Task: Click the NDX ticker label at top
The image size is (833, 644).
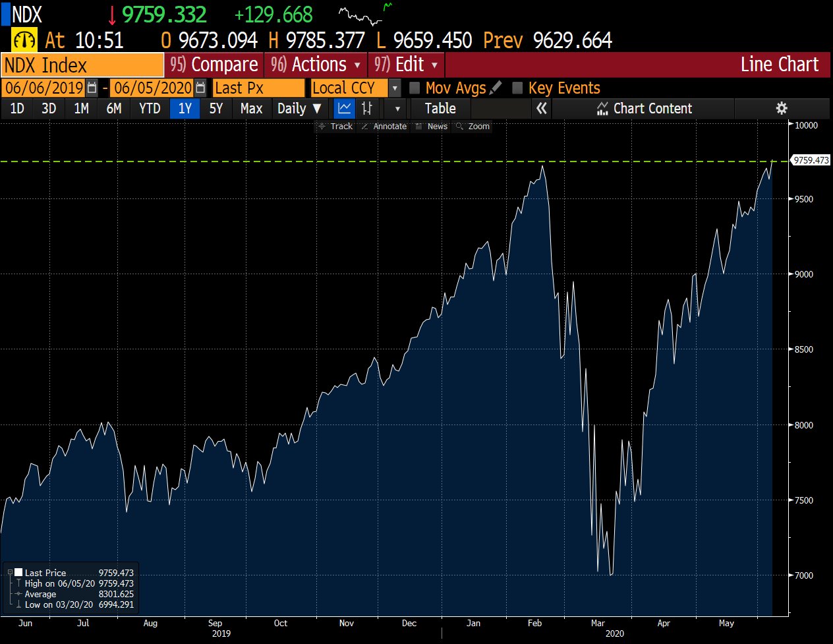Action: (x=27, y=15)
